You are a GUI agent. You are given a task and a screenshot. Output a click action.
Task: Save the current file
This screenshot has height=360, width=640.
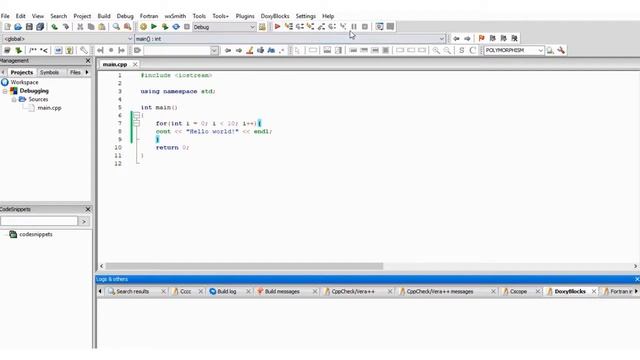[x=29, y=27]
